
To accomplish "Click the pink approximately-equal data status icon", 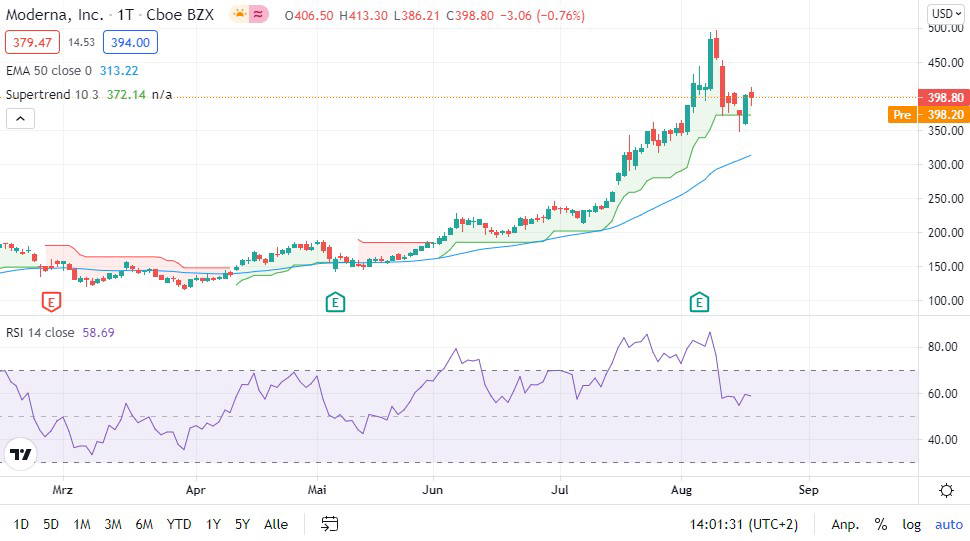I will click(x=259, y=14).
